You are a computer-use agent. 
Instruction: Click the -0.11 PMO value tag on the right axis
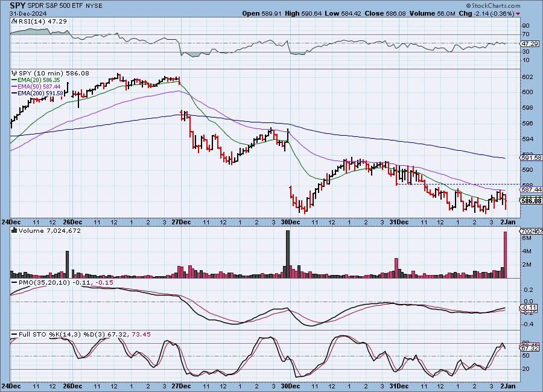tap(529, 308)
